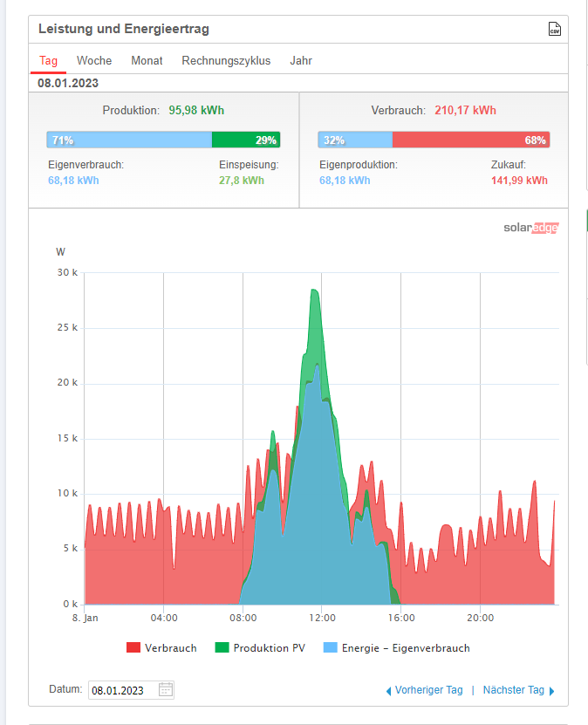Click the Leistung und Energieertrag title

tap(124, 29)
